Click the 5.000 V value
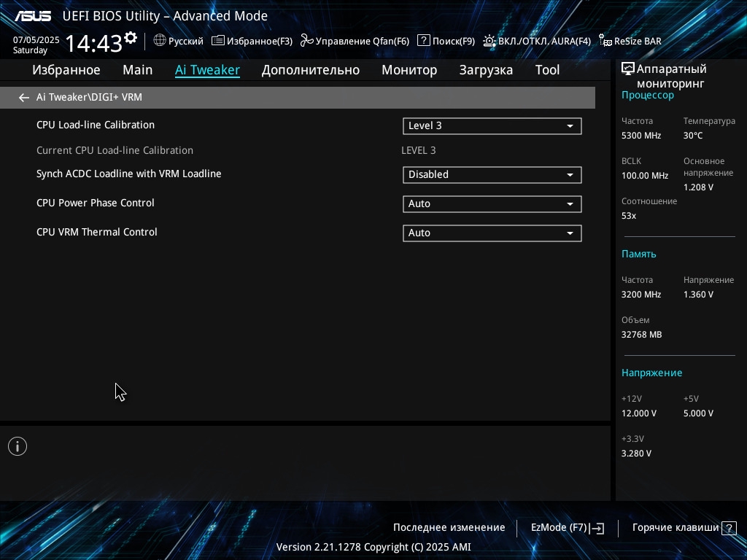This screenshot has height=560, width=747. coord(698,413)
